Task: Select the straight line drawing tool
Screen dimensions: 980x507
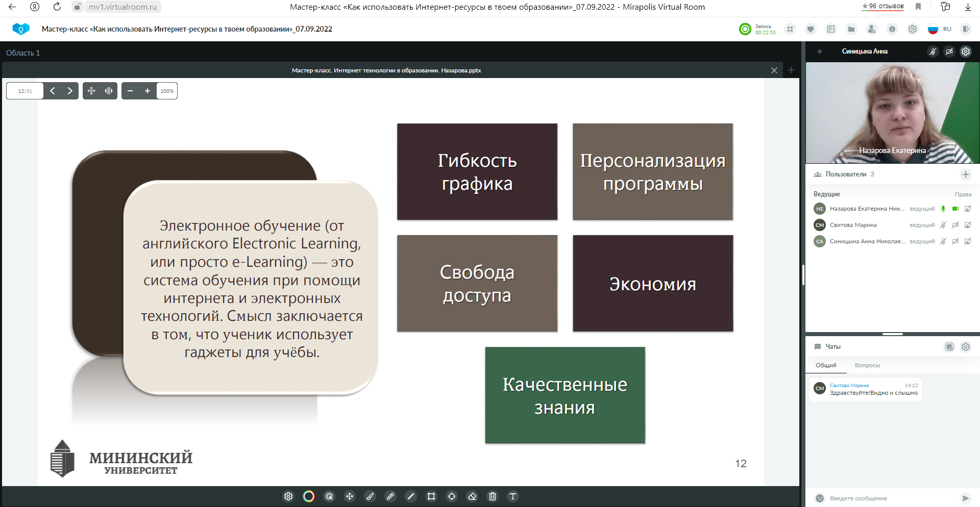Action: click(x=411, y=496)
